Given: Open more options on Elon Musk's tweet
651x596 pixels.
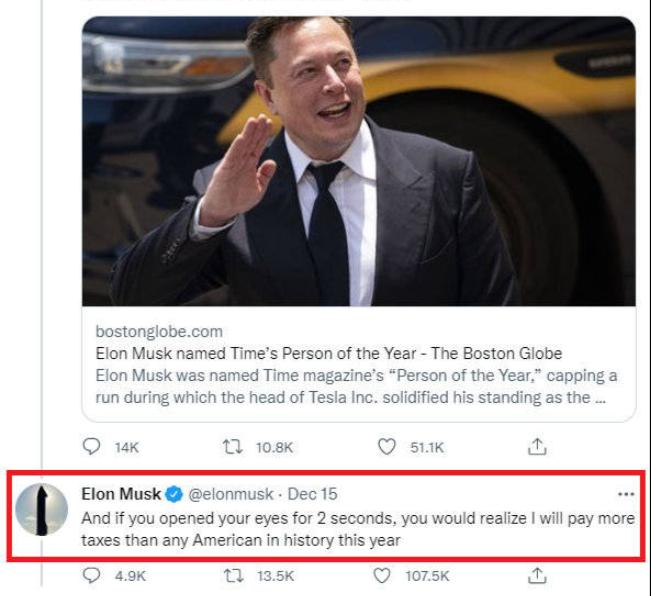Looking at the screenshot, I should (x=626, y=494).
